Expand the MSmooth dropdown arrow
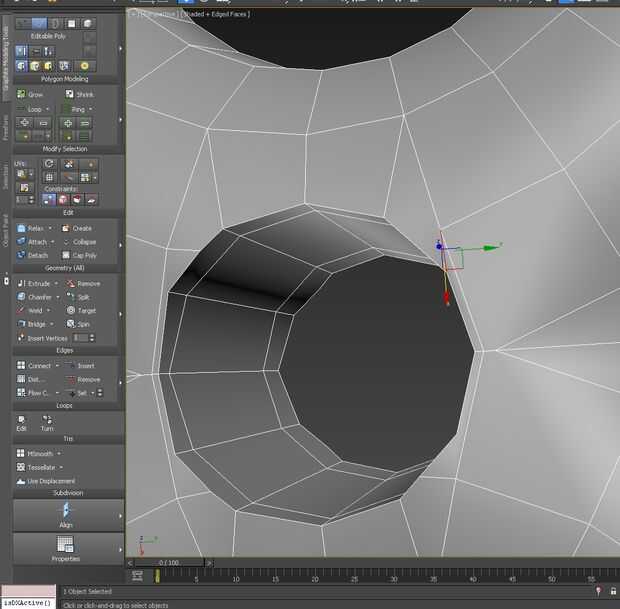 point(57,453)
